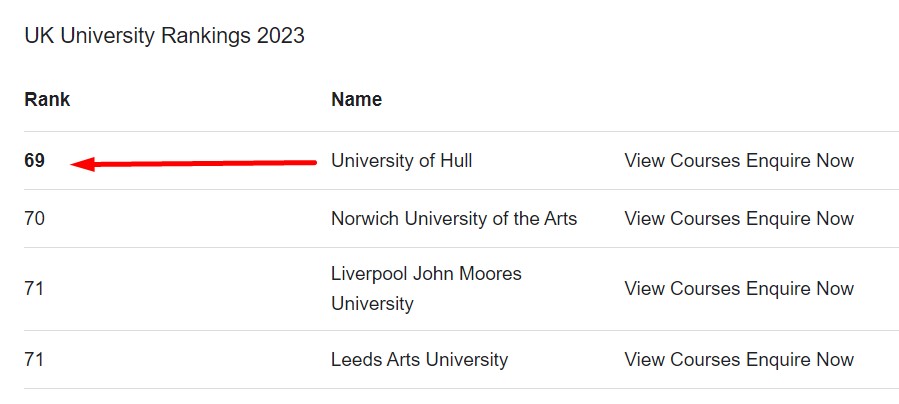This screenshot has width=899, height=404.
Task: Click Liverpool John Moores University name
Action: 426,288
